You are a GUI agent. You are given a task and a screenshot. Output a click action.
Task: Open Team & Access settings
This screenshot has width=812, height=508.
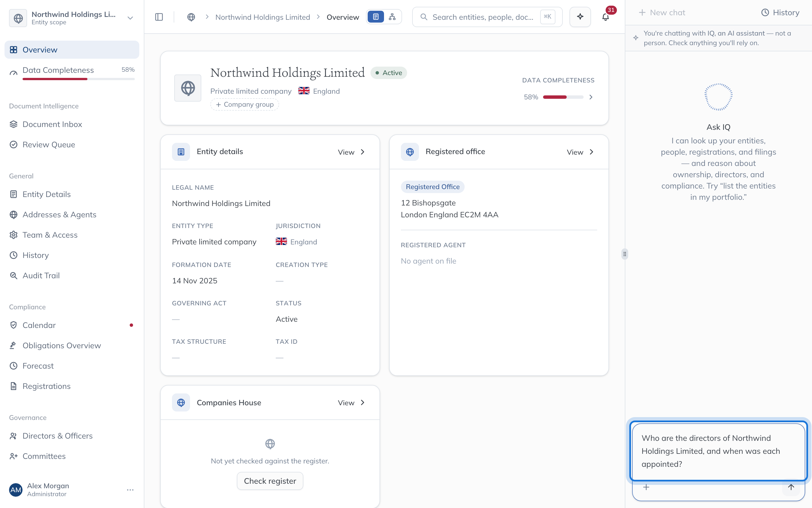pyautogui.click(x=72, y=235)
